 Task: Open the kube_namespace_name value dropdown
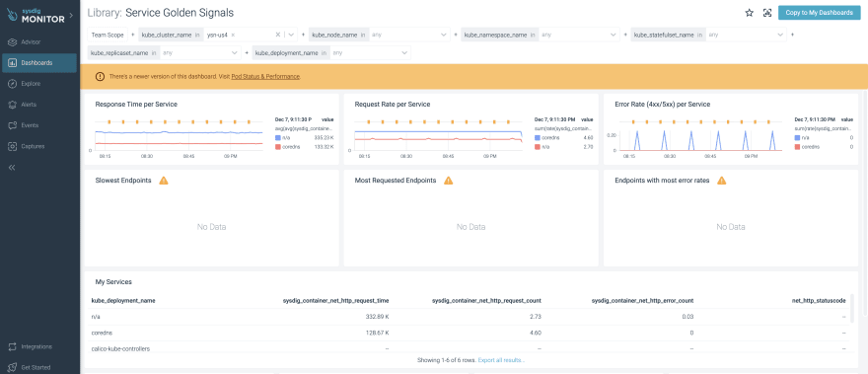tap(580, 35)
